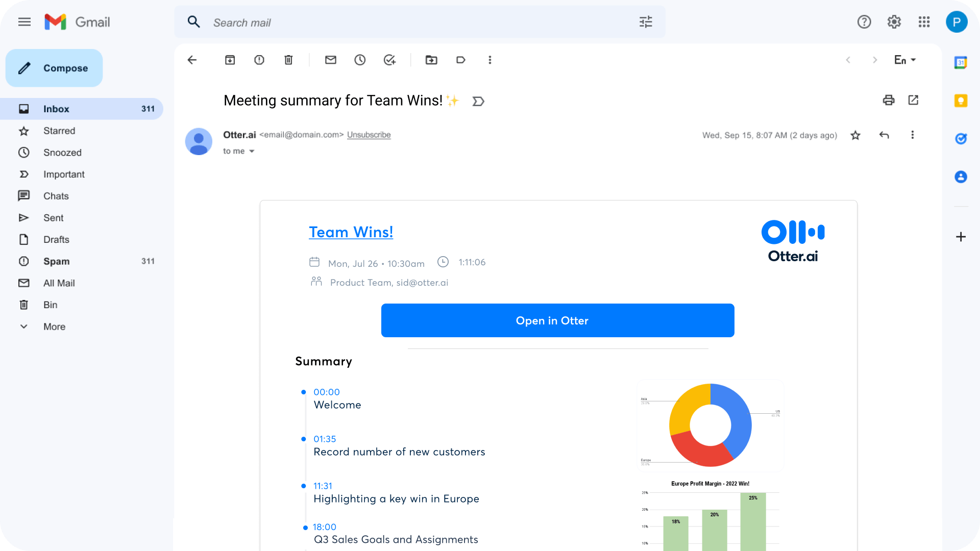
Task: Add this email to Tasks
Action: pyautogui.click(x=390, y=60)
